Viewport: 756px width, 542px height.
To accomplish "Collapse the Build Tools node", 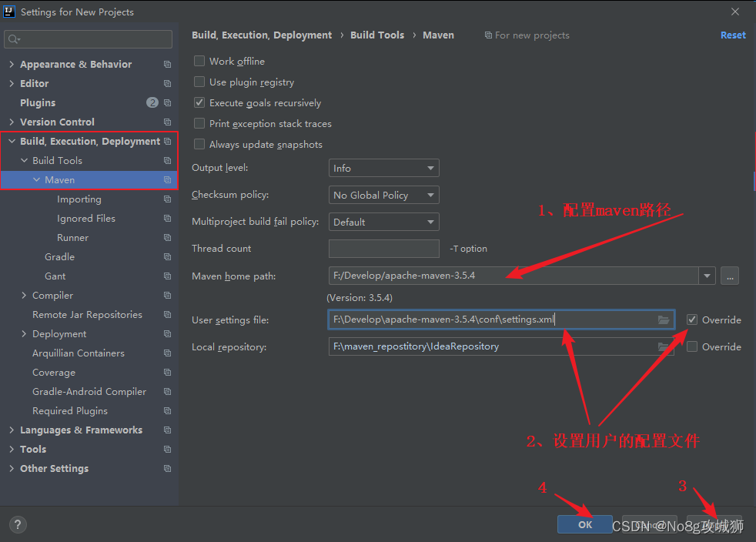I will pos(24,161).
